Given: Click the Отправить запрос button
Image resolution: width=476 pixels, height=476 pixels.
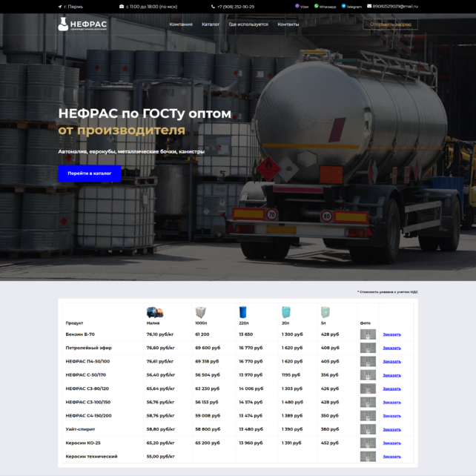Looking at the screenshot, I should [390, 24].
